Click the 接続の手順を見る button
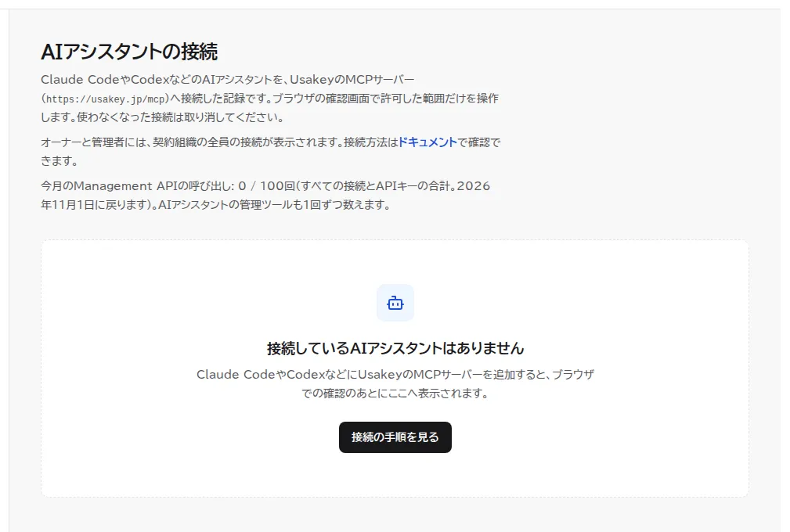 pyautogui.click(x=395, y=437)
